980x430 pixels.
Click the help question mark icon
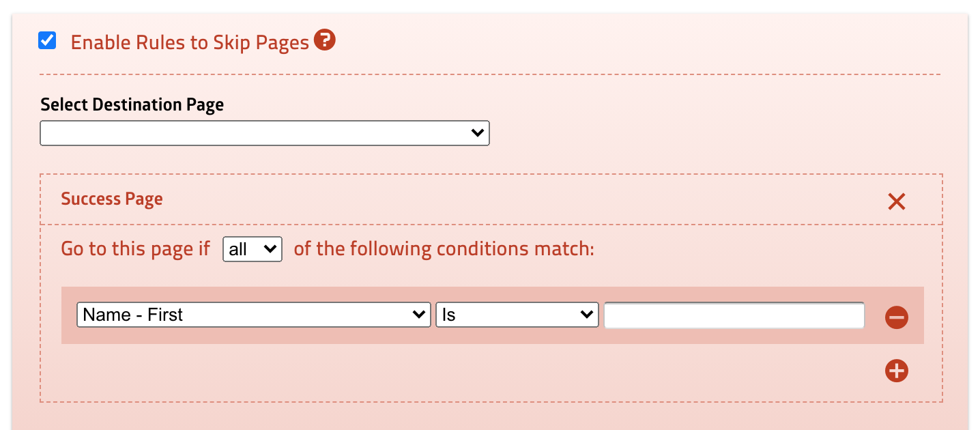(x=324, y=41)
